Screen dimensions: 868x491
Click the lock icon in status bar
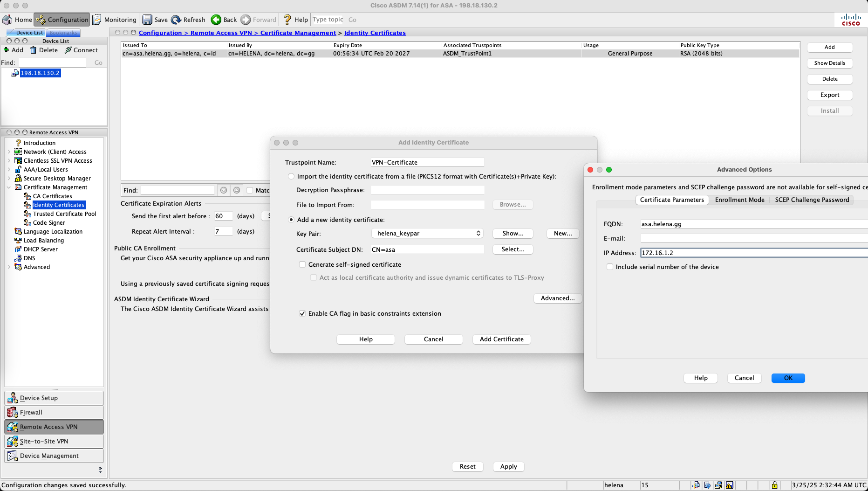coord(774,485)
